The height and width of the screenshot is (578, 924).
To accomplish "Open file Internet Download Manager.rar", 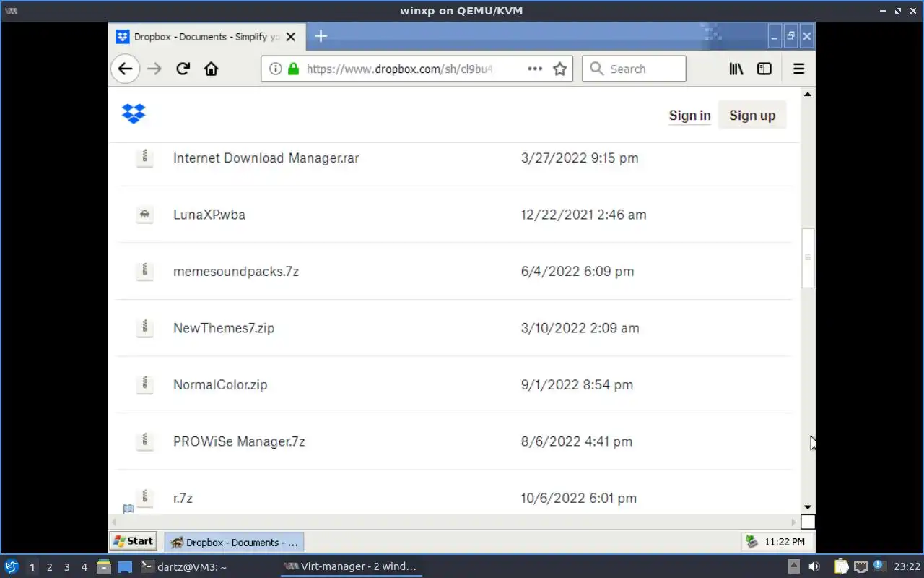I will click(266, 158).
